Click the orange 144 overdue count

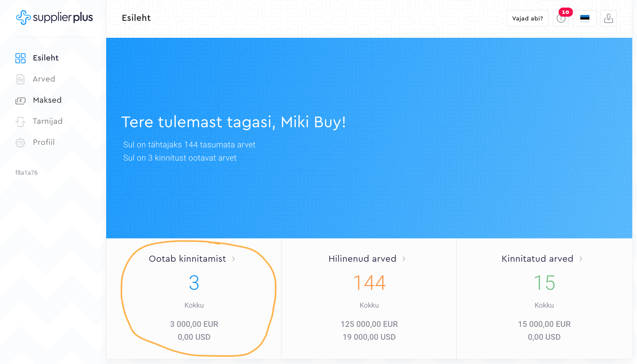coord(369,282)
